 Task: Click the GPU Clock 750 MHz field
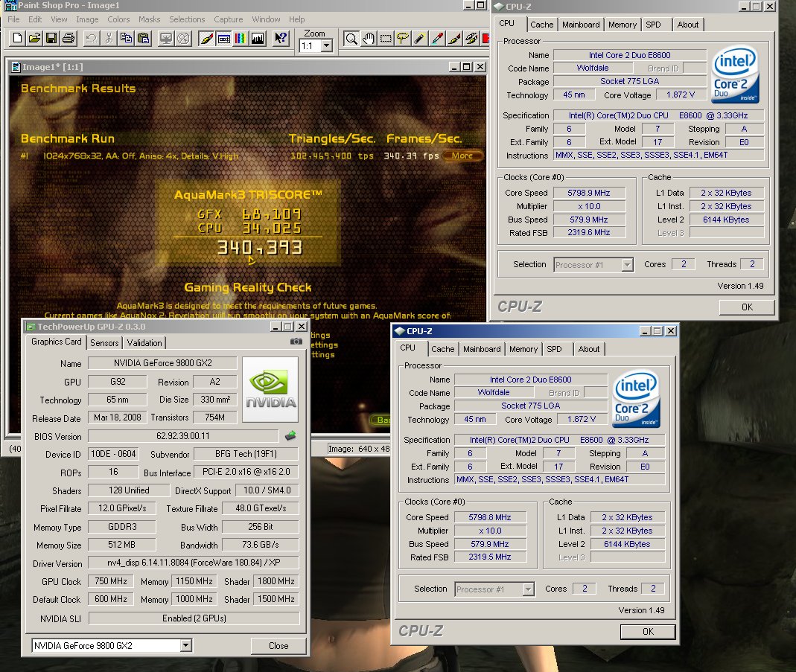(x=111, y=580)
